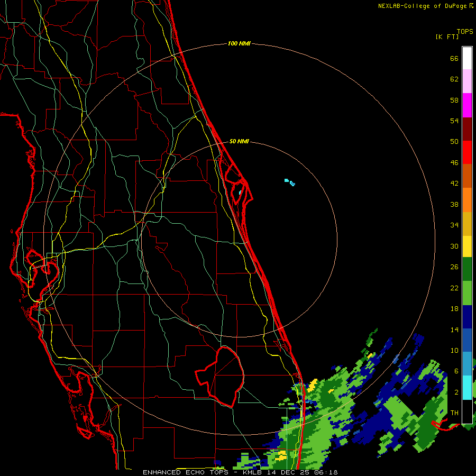Viewport: 476px width, 476px height.
Task: Click the yellow 30 kft legend swatch
Action: [x=467, y=246]
